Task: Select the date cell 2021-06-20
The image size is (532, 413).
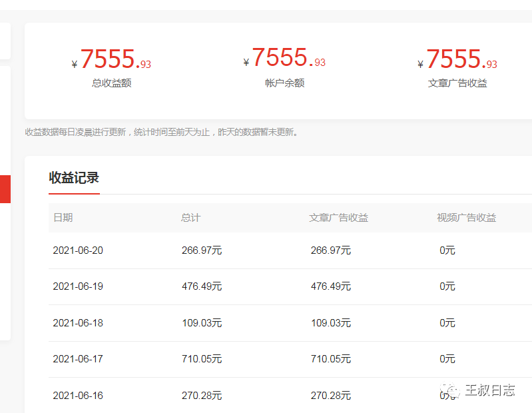Action: pyautogui.click(x=78, y=250)
